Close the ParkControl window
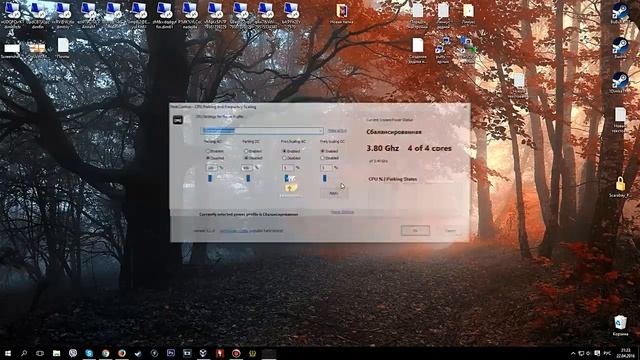 [x=465, y=107]
